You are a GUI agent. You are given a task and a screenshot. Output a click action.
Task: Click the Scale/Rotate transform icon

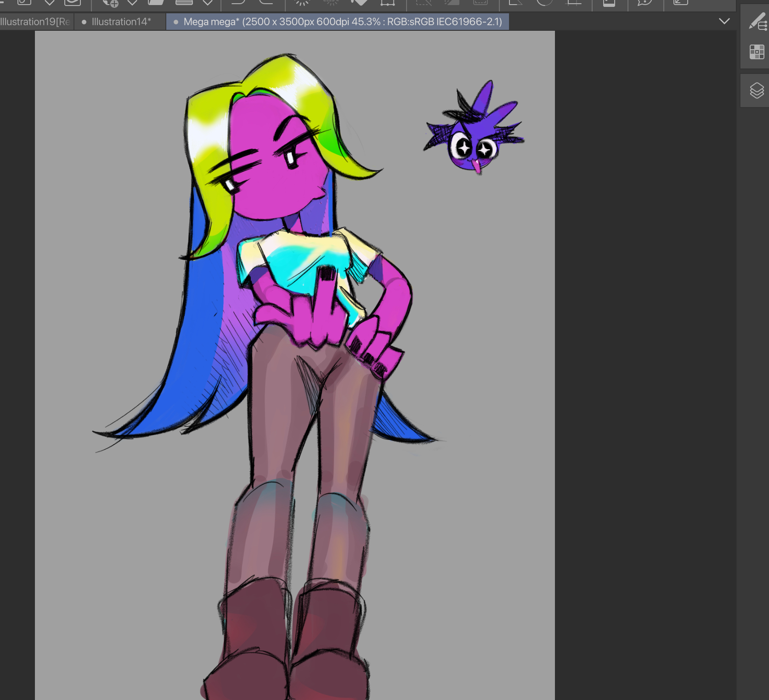coord(387,2)
